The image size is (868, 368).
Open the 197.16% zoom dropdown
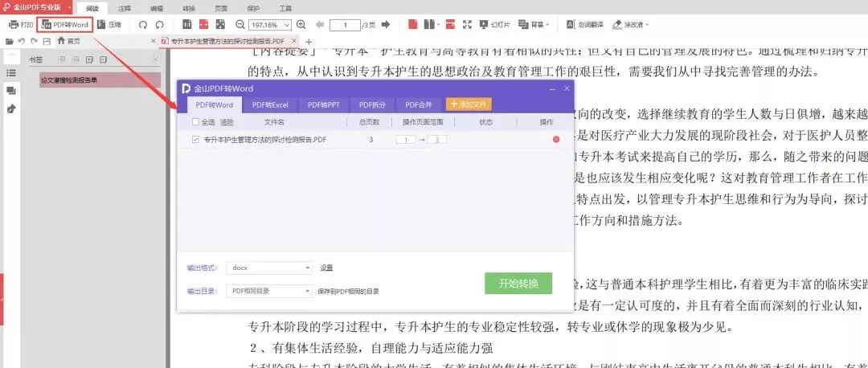coord(287,25)
